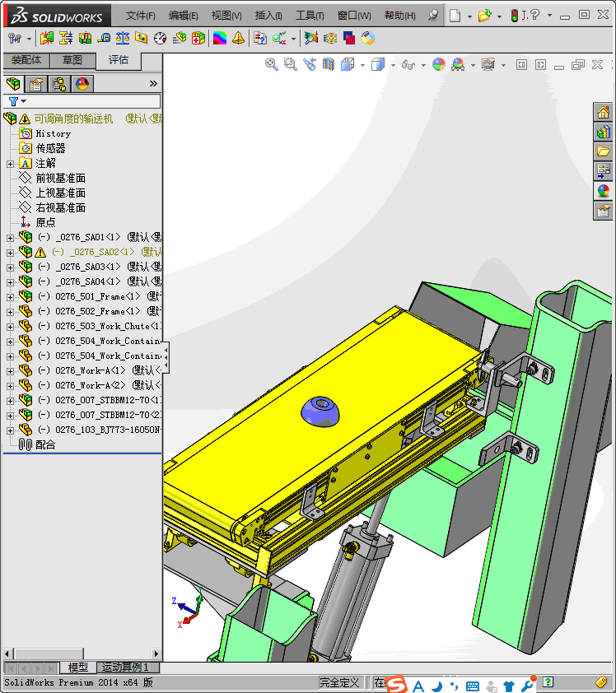Click the New document icon
The image size is (616, 693).
tap(455, 16)
